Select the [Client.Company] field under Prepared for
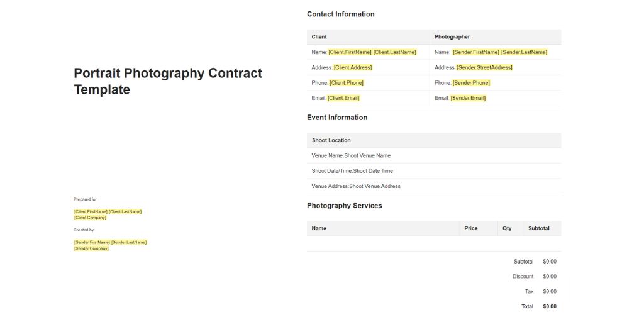Image resolution: width=644 pixels, height=322 pixels. pos(90,218)
